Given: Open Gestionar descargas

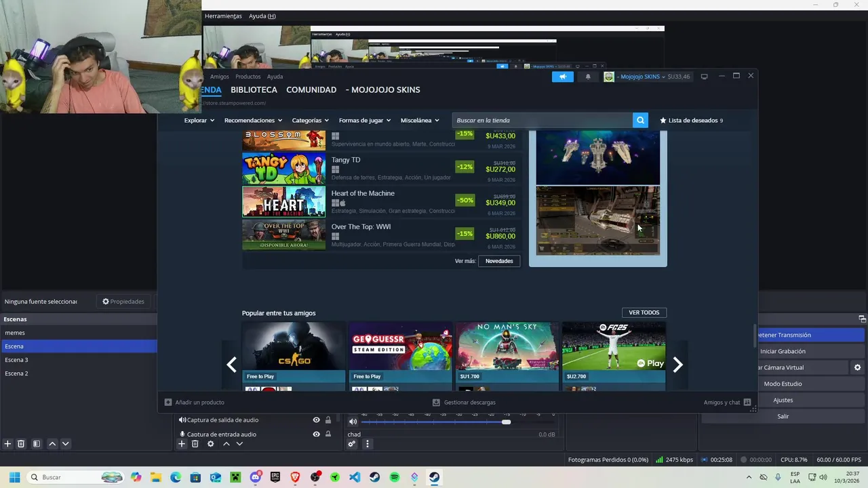Looking at the screenshot, I should (x=464, y=402).
